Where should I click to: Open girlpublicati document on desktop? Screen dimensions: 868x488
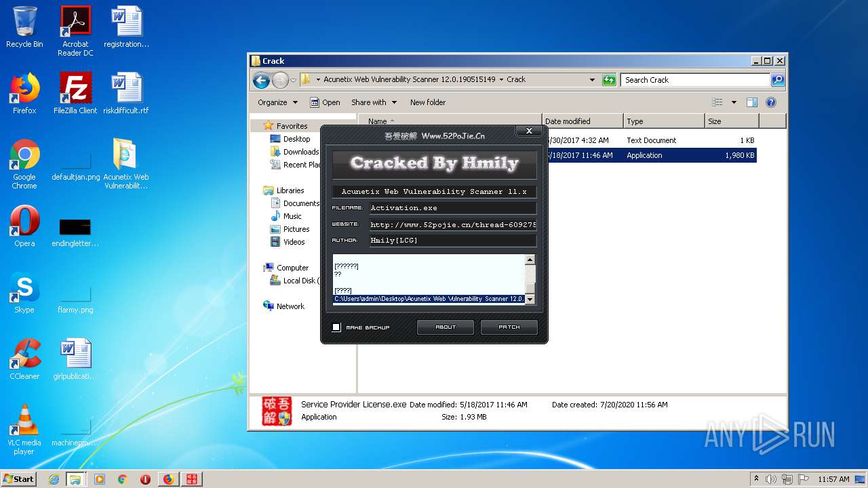pos(75,359)
